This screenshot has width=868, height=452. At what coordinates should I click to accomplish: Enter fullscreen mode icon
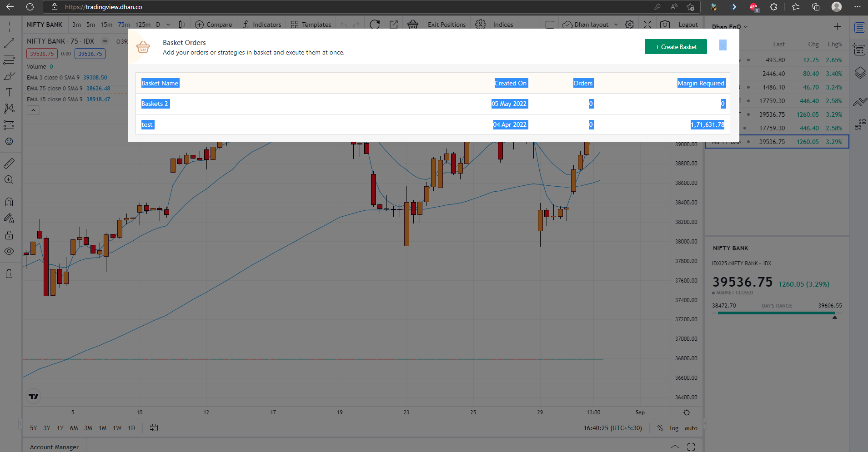point(647,25)
